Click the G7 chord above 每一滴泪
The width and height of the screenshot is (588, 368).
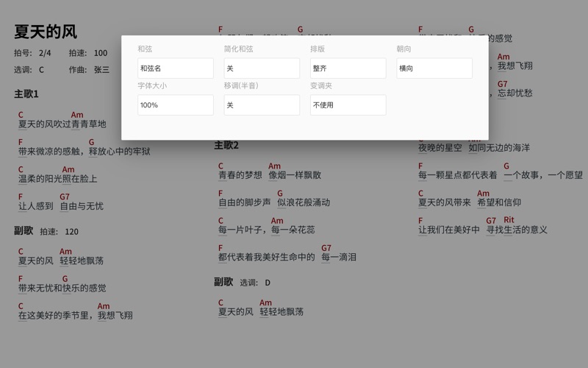(326, 248)
